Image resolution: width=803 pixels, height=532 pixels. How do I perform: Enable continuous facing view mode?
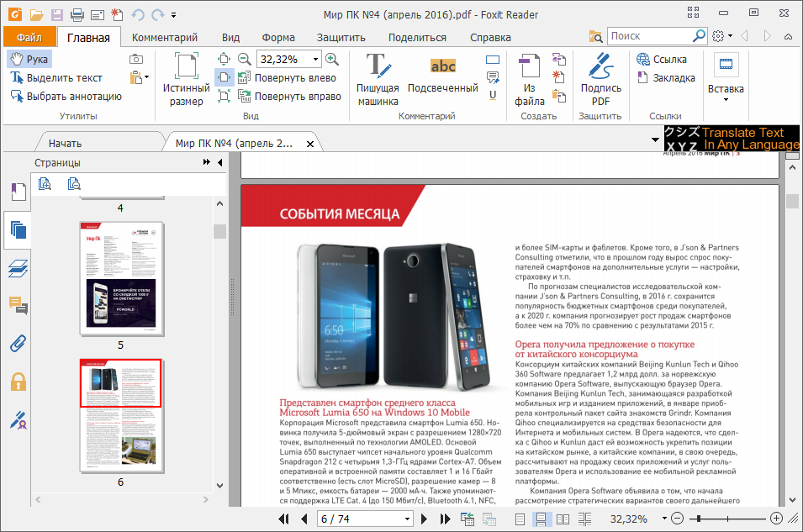click(584, 519)
